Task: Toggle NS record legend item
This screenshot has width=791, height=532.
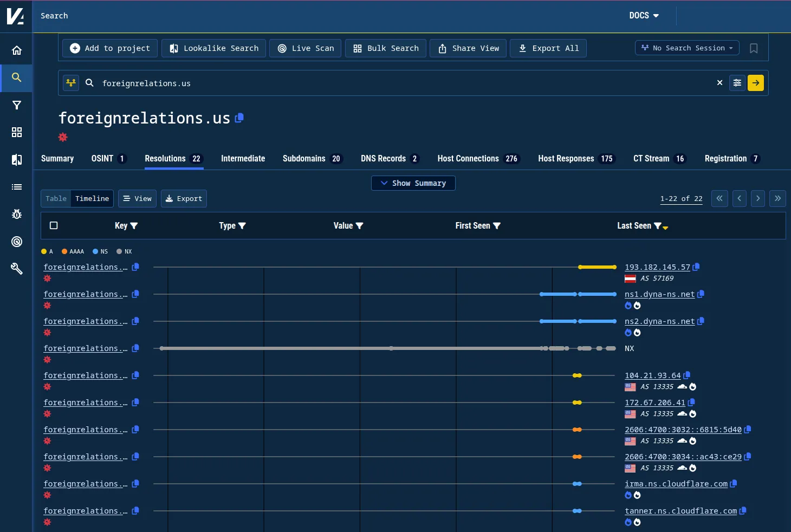Action: (x=100, y=251)
